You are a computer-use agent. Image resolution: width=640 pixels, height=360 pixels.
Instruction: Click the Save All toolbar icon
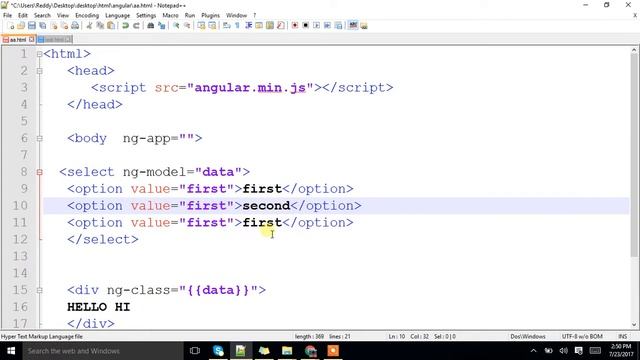tap(42, 26)
